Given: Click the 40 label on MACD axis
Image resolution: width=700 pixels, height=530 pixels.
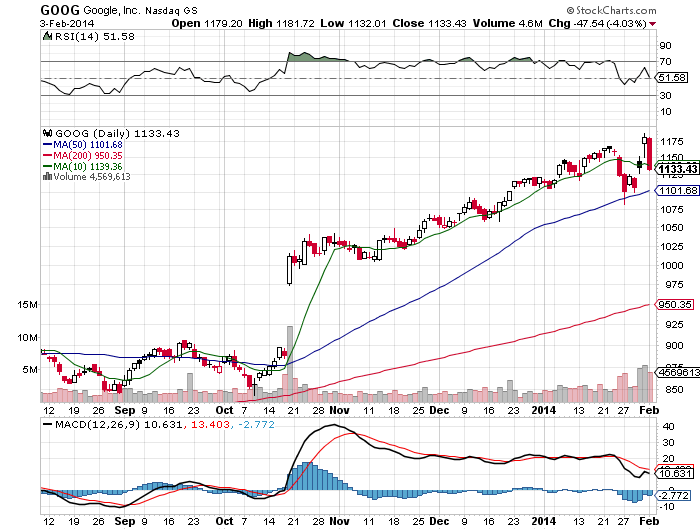Looking at the screenshot, I should point(668,426).
